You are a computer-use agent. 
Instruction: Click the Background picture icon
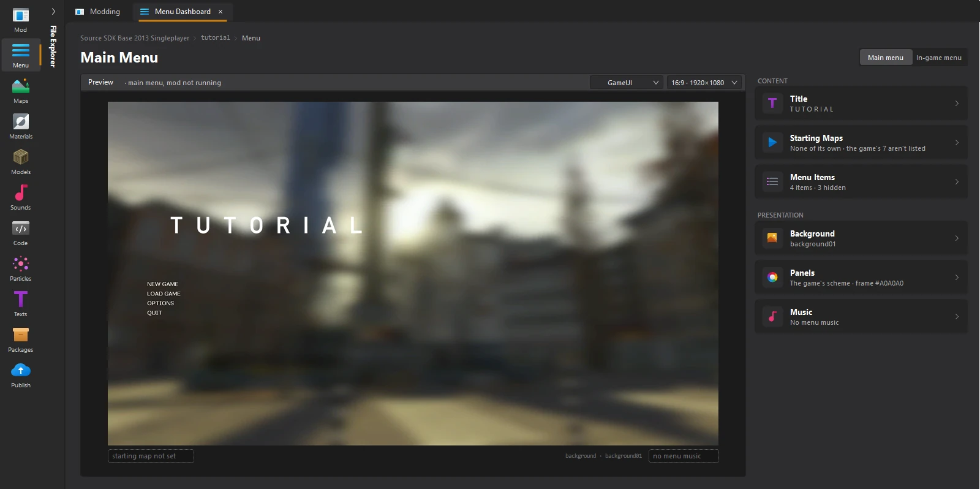772,238
